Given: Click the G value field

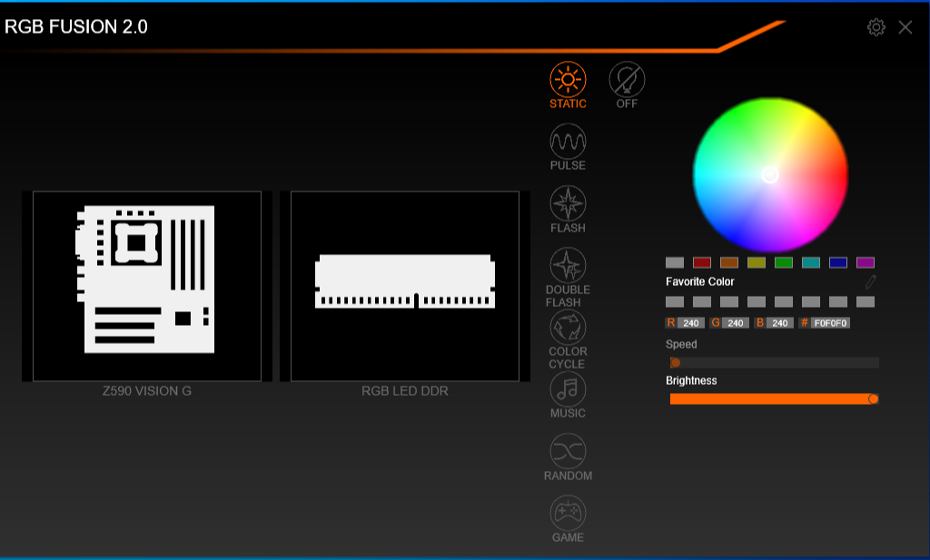Looking at the screenshot, I should (x=736, y=323).
